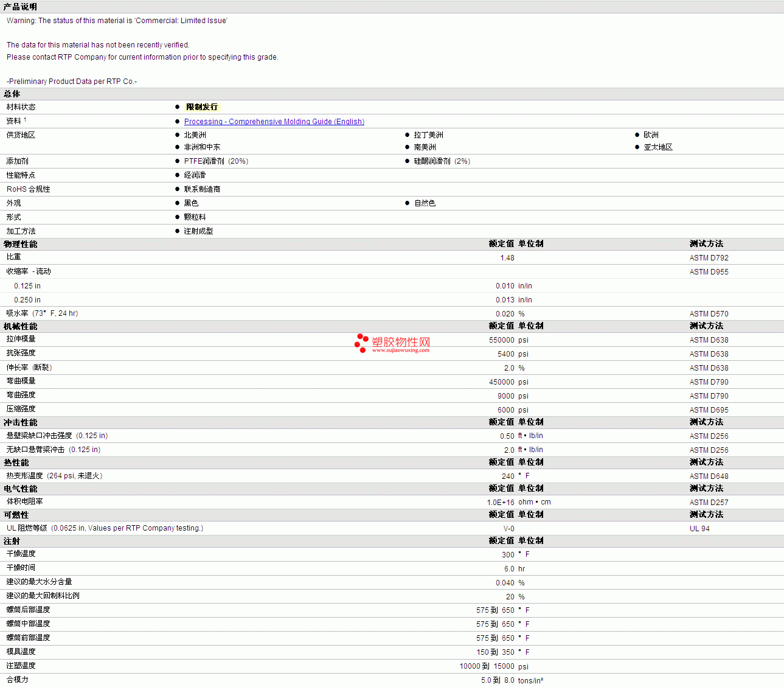The image size is (784, 687).
Task: Select the 非洲和中东 region entry
Action: pos(203,147)
